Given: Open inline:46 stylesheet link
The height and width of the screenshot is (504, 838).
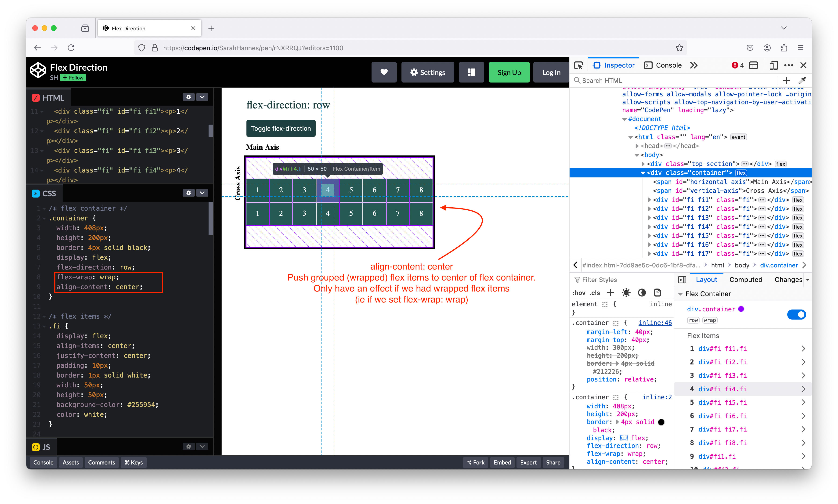Looking at the screenshot, I should [655, 323].
